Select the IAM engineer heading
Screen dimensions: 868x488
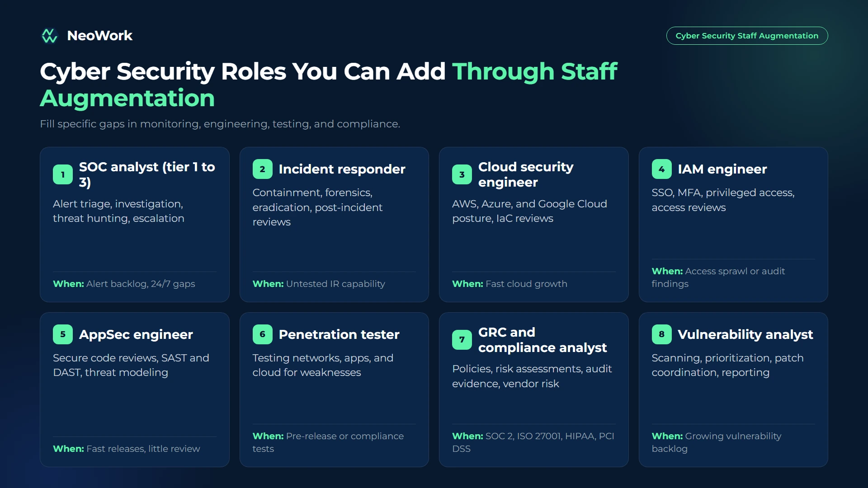(x=722, y=169)
